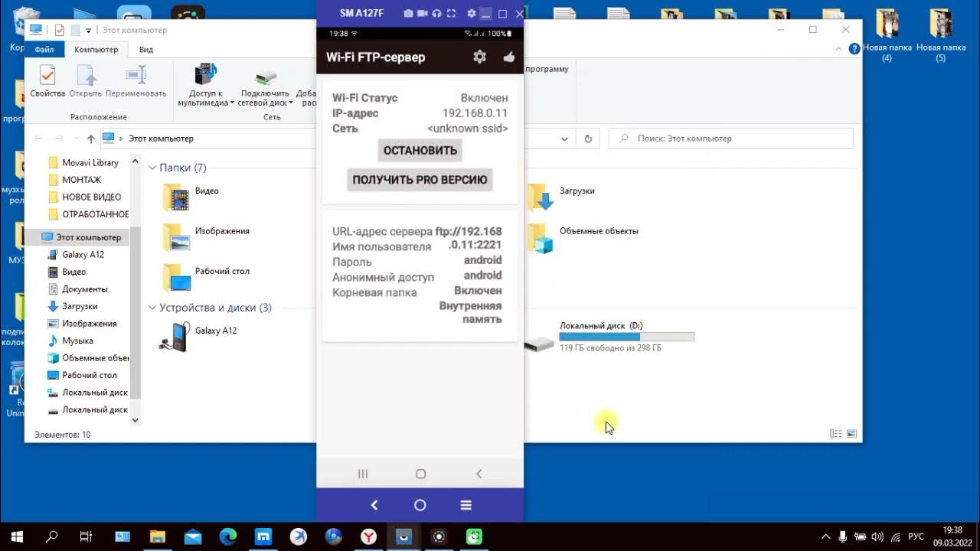Click the home circle in the mirror toolbar
This screenshot has width=980, height=551.
tap(420, 505)
